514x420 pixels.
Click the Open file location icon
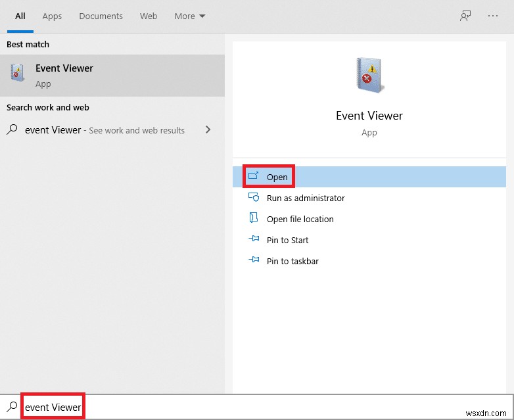(254, 218)
